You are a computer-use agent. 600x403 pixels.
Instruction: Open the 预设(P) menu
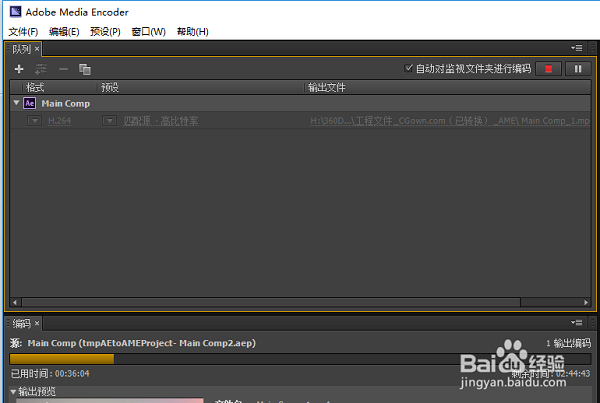[x=105, y=32]
